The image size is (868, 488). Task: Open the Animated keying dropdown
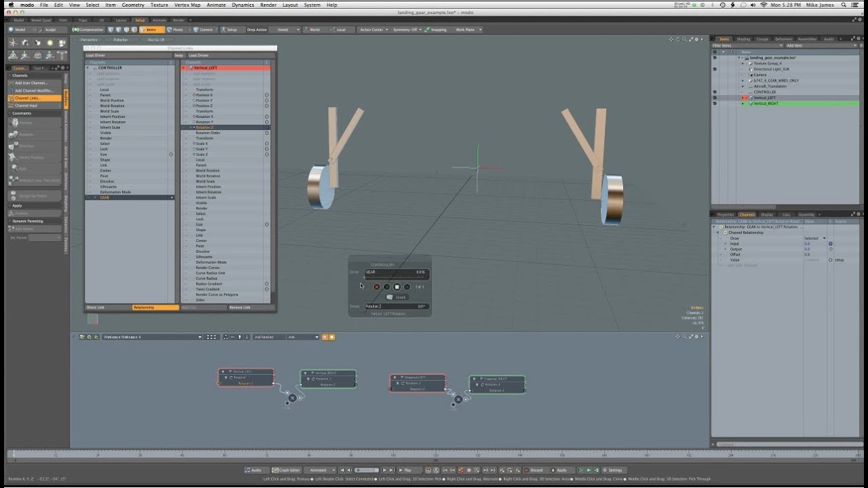319,470
